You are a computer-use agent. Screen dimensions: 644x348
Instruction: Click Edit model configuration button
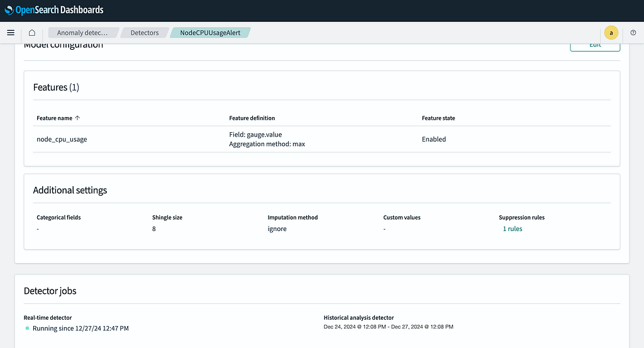[595, 45]
